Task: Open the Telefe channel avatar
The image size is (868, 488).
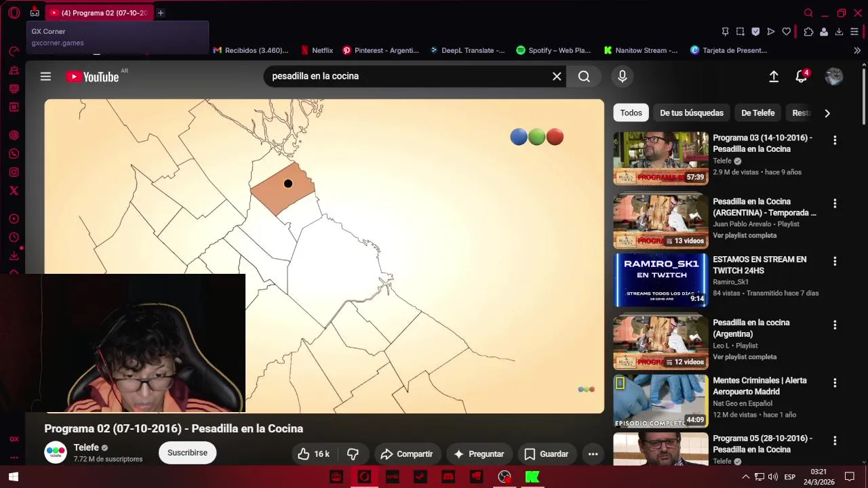Action: click(x=56, y=452)
